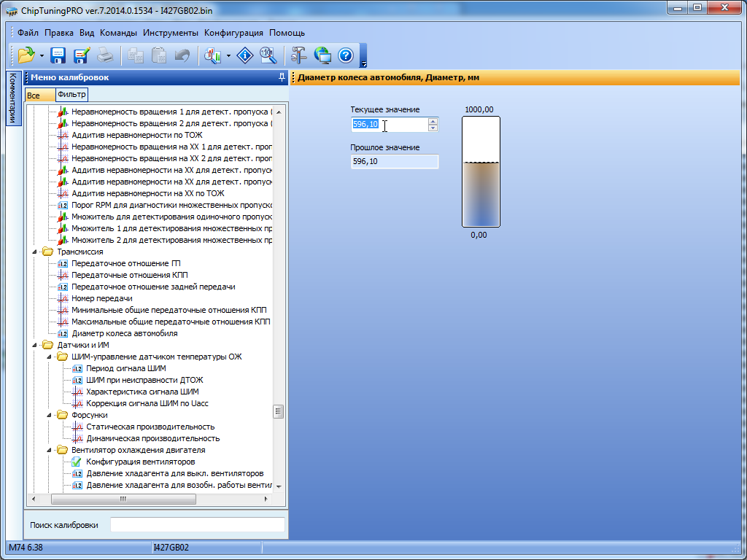Click the wheel diameter vertical gauge slider
Image resolution: width=747 pixels, height=560 pixels.
(x=481, y=171)
